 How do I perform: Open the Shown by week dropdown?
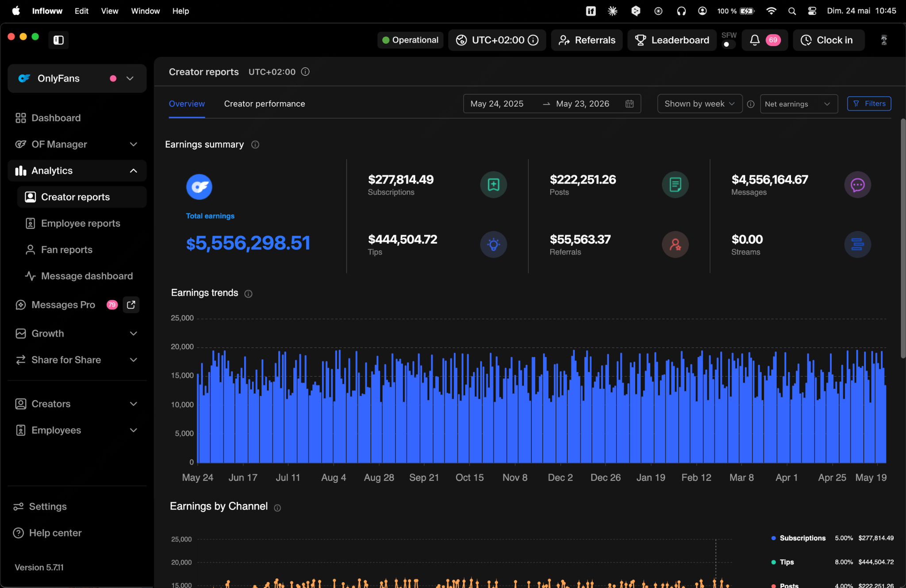(x=699, y=104)
